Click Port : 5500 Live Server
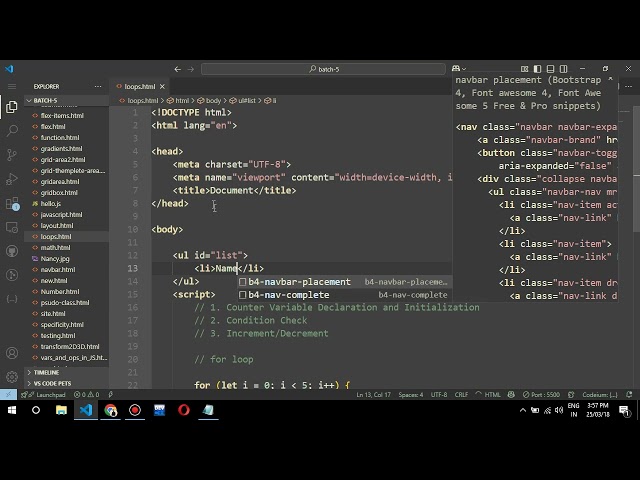Image resolution: width=640 pixels, height=480 pixels. [x=541, y=395]
